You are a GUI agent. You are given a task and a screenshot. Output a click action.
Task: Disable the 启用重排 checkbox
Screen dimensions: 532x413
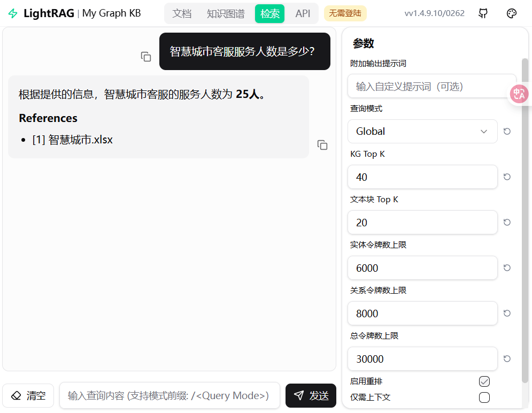[484, 381]
